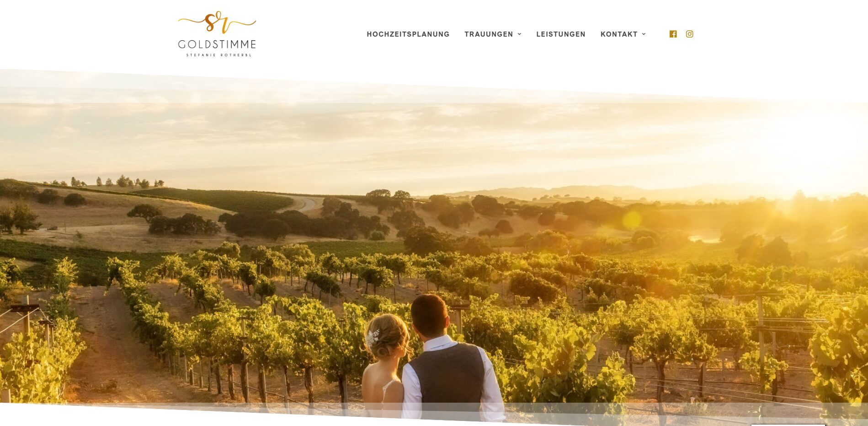Image resolution: width=868 pixels, height=426 pixels.
Task: Click the bride's floral hair accessory
Action: (373, 338)
